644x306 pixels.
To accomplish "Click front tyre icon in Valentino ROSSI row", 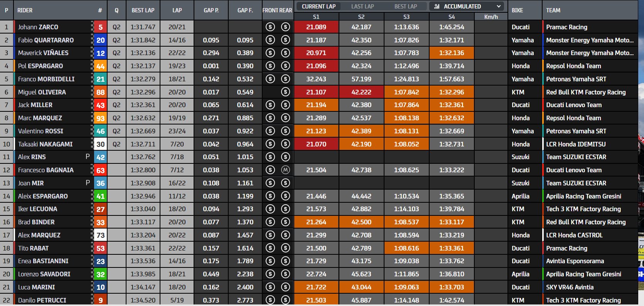I will pyautogui.click(x=270, y=131).
